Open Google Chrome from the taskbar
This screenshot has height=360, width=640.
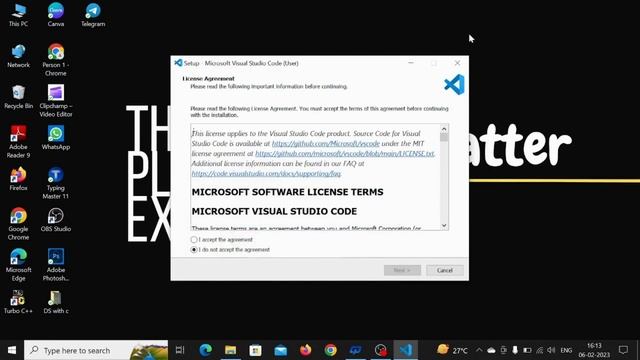[x=331, y=350]
